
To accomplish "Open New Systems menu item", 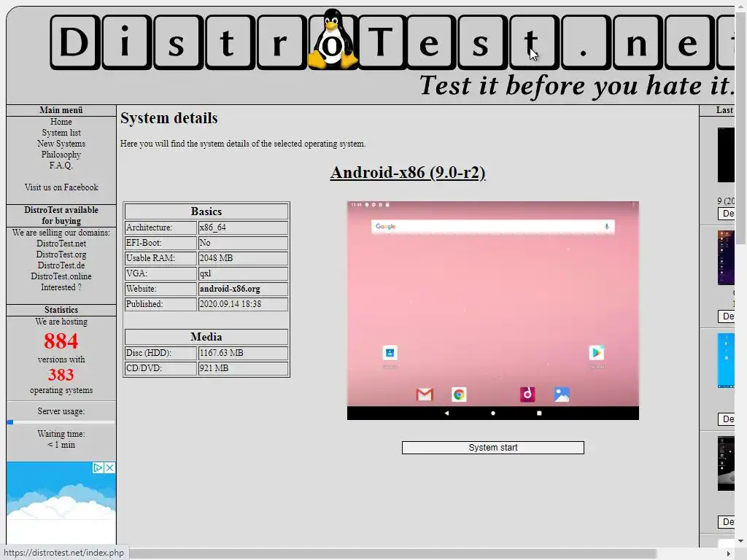I will 61,144.
